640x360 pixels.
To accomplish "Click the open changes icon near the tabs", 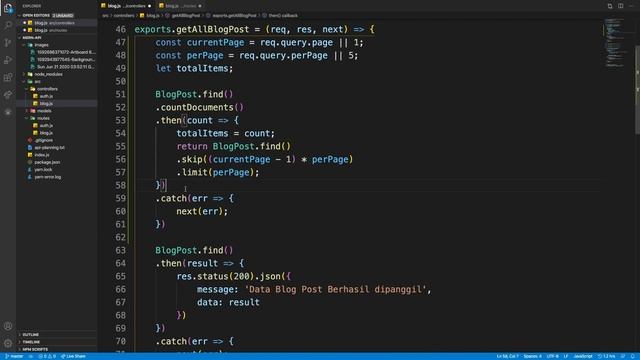I will [x=610, y=6].
